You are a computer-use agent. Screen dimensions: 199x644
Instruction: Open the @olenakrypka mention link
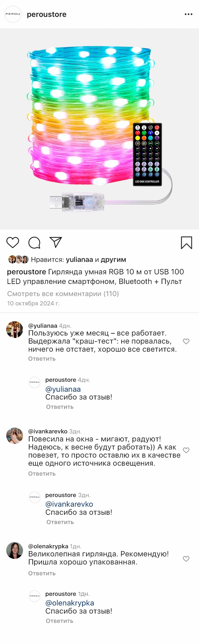tap(70, 603)
